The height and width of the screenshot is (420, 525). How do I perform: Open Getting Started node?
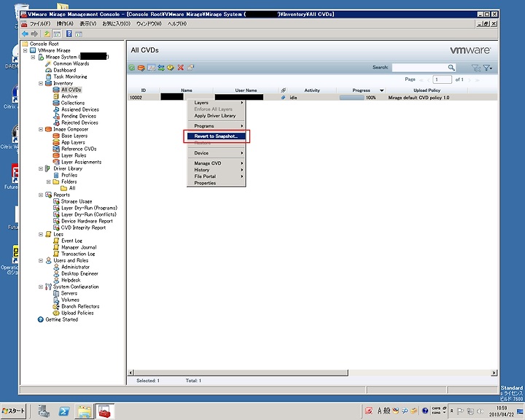[61, 319]
